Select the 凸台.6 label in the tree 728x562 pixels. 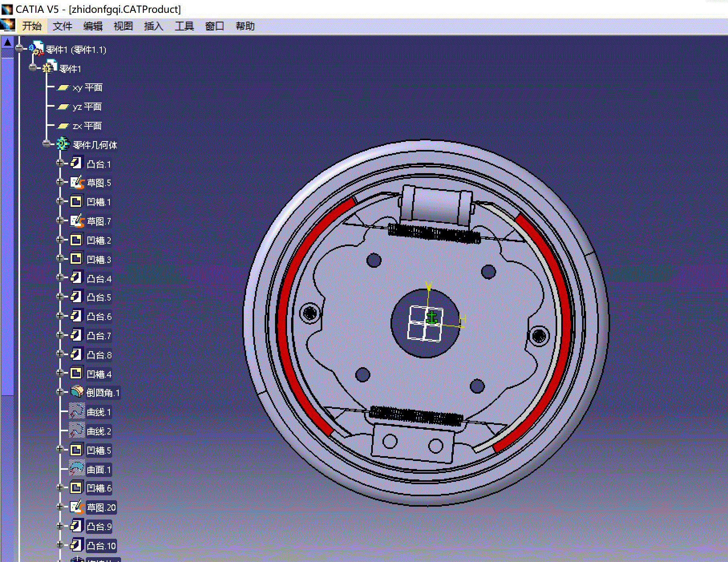pyautogui.click(x=99, y=317)
